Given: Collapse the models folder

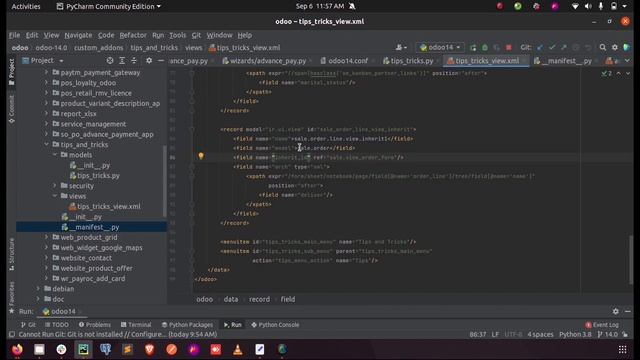Looking at the screenshot, I should 55,155.
